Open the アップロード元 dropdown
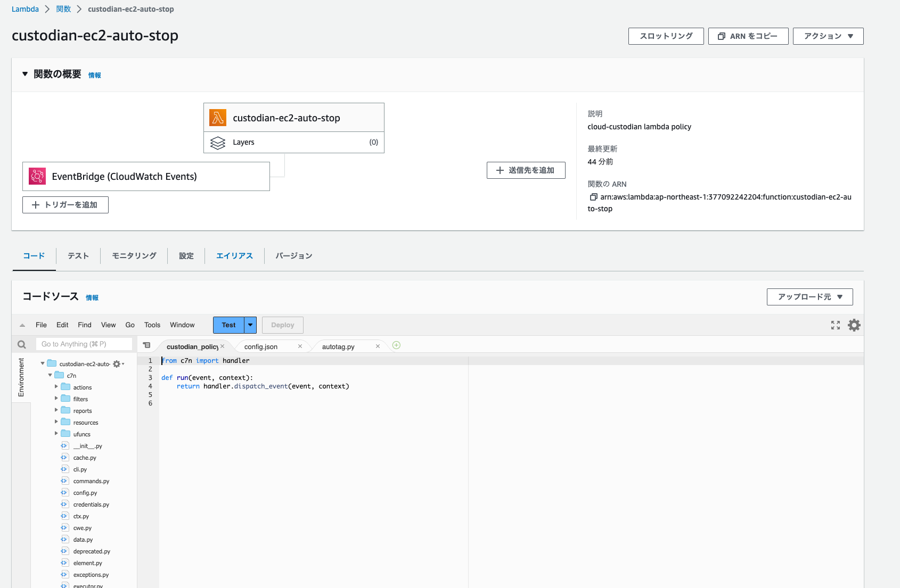 810,297
